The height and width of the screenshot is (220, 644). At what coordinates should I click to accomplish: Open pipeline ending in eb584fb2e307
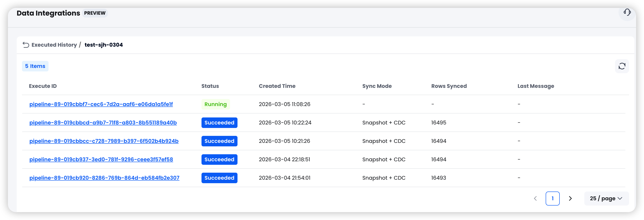tap(104, 178)
